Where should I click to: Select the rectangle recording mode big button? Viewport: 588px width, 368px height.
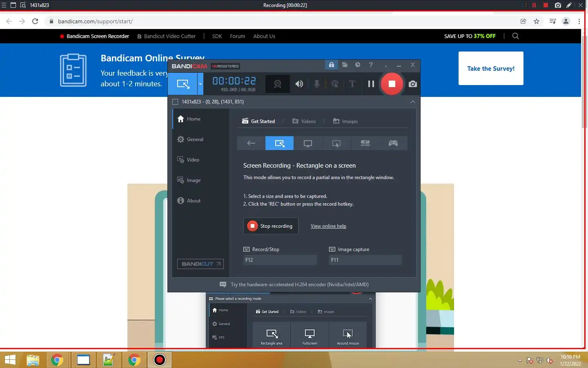click(183, 84)
